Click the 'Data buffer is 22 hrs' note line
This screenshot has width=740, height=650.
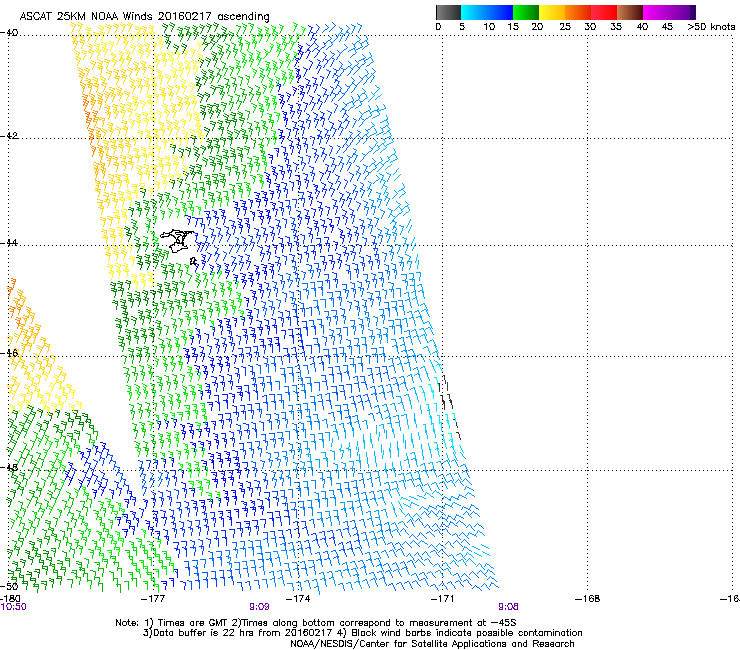point(362,633)
